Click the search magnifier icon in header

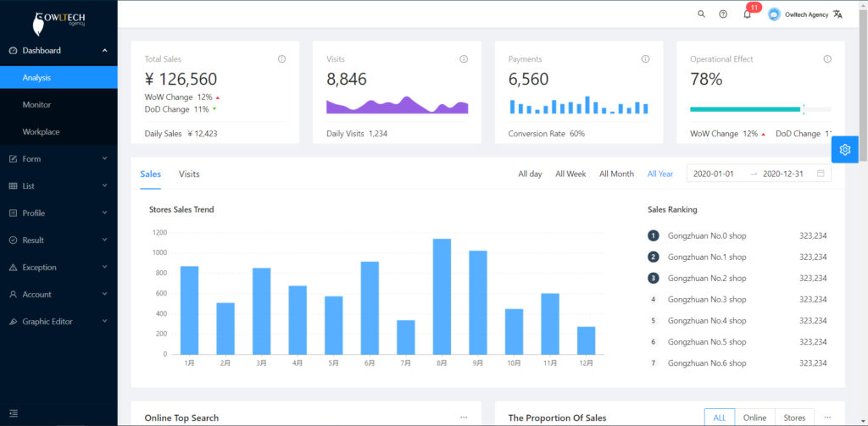pyautogui.click(x=701, y=14)
